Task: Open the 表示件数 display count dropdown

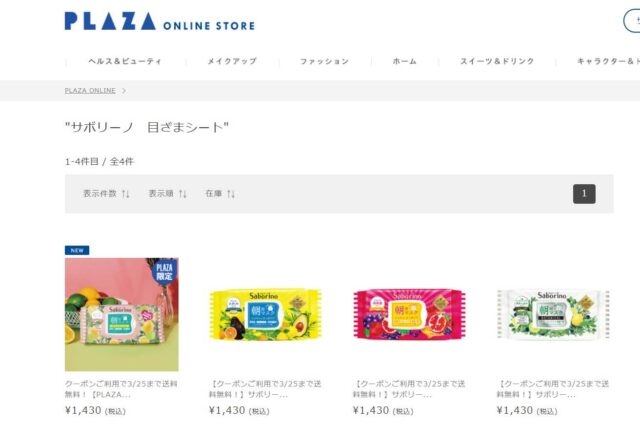Action: (106, 194)
